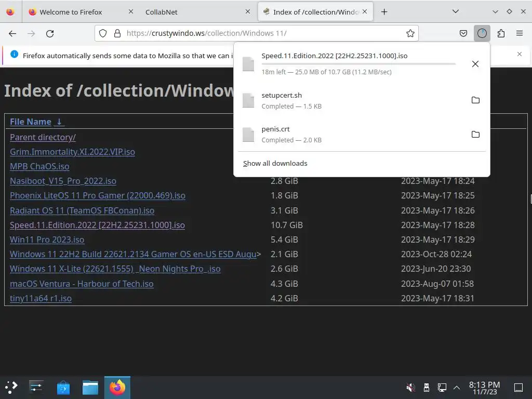Sort listing by File Name header

(37, 122)
